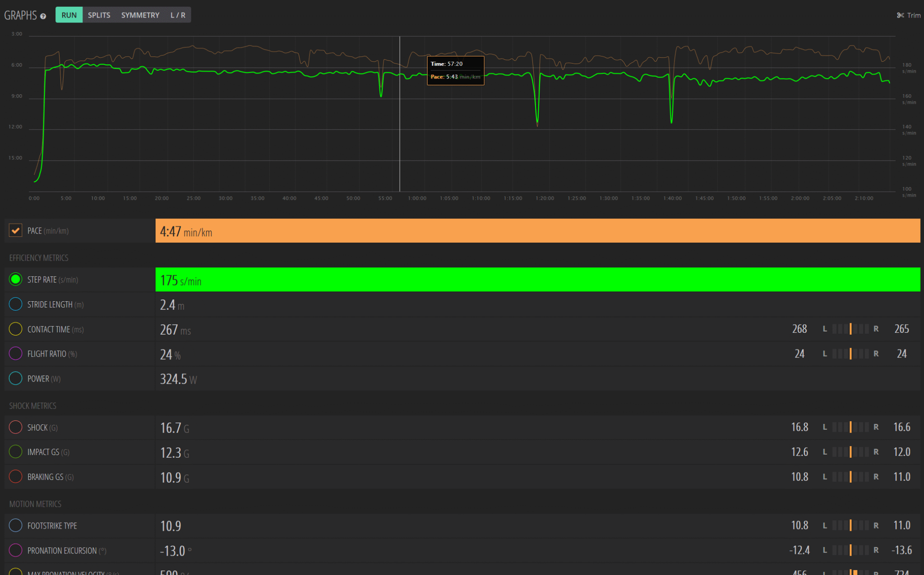Select the Run tab
Viewport: 924px width, 575px height.
(x=69, y=15)
